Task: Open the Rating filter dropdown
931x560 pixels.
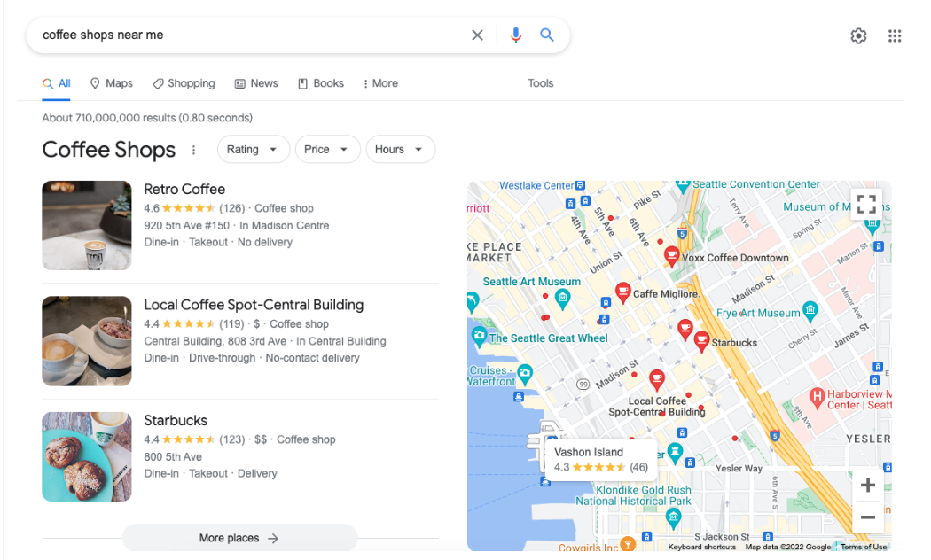Action: pos(253,150)
